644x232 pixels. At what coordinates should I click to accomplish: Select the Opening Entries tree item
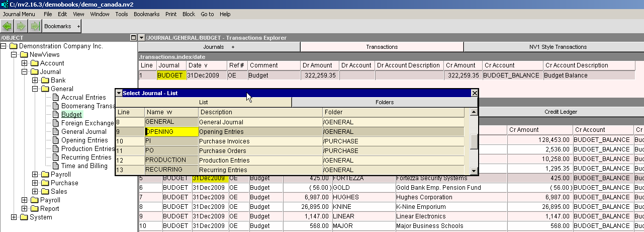point(84,140)
